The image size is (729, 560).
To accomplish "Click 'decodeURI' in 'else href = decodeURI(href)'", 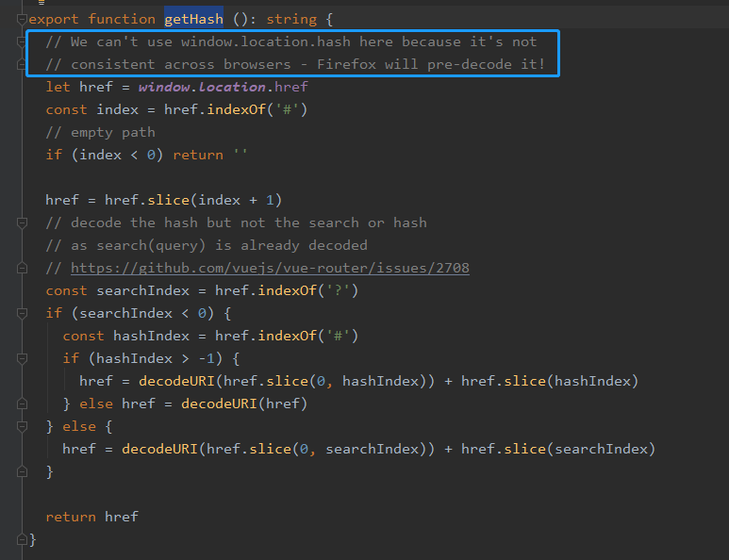I will tap(219, 404).
